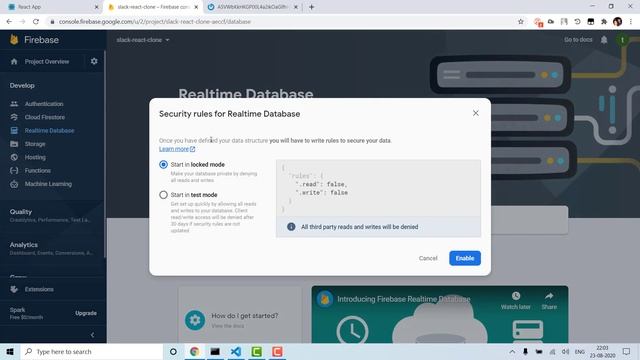640x360 pixels.
Task: Expand the Develop section heading
Action: tap(22, 86)
